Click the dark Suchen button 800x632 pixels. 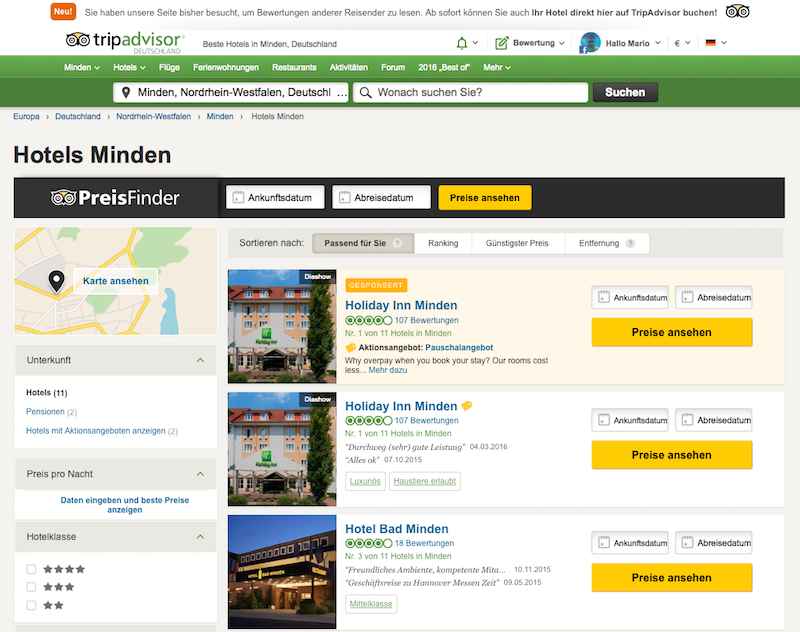(625, 92)
